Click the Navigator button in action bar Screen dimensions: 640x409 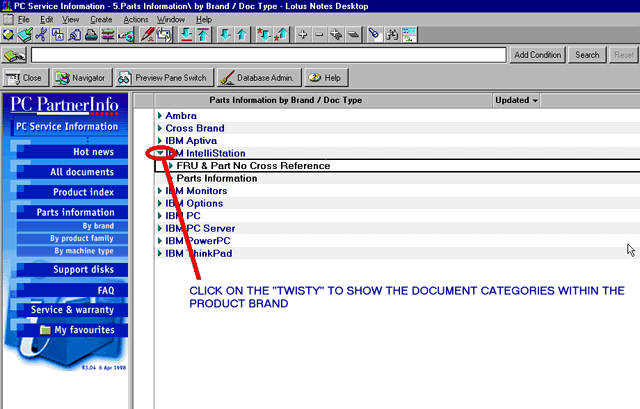pos(80,77)
